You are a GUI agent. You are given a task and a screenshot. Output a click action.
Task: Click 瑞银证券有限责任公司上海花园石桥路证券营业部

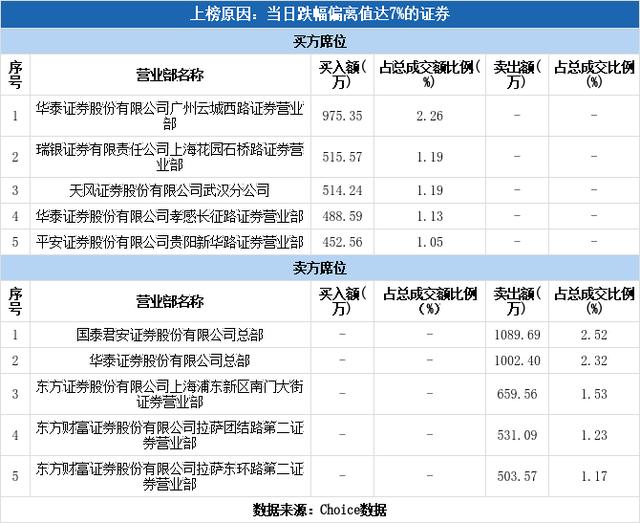(170, 157)
